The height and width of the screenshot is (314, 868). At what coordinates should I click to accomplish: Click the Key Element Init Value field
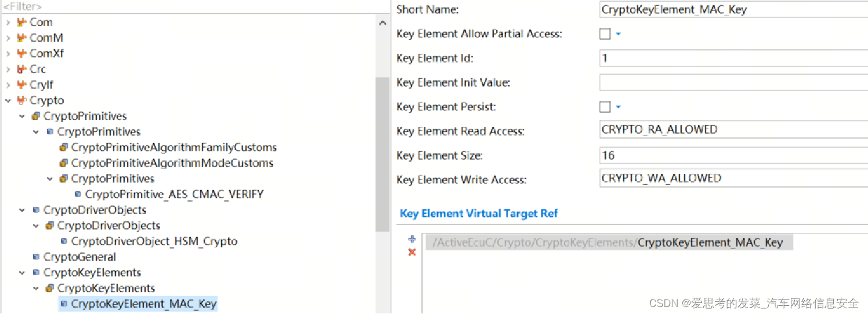pyautogui.click(x=733, y=82)
